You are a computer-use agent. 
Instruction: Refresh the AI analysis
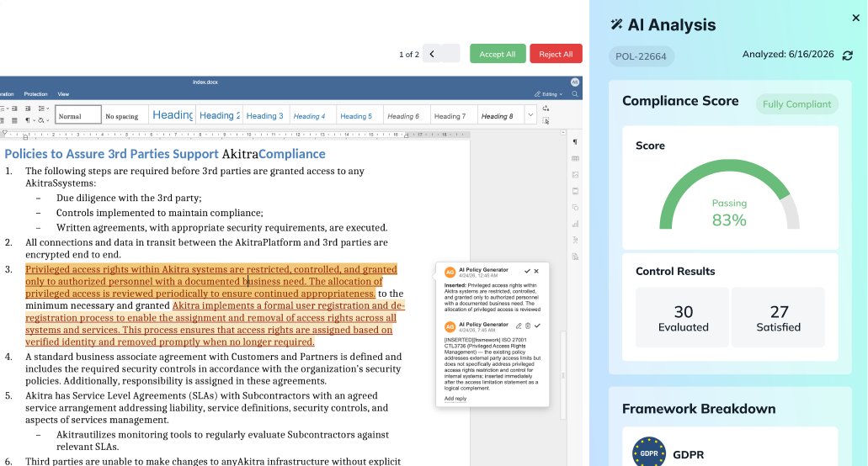pos(848,56)
